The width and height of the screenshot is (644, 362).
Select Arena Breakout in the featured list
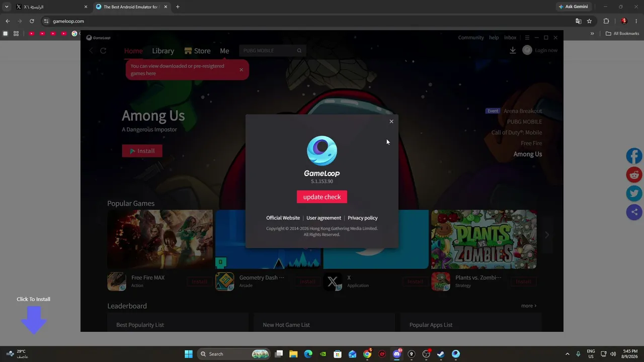(523, 111)
